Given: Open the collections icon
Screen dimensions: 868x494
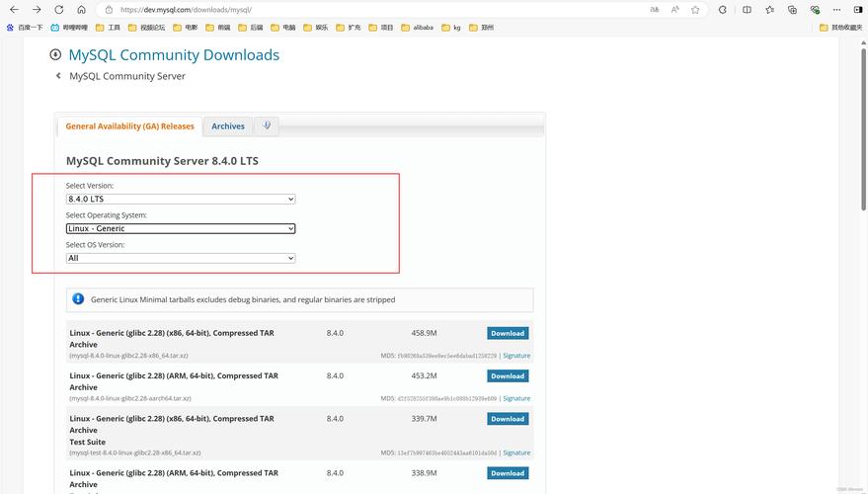Looking at the screenshot, I should coord(792,10).
